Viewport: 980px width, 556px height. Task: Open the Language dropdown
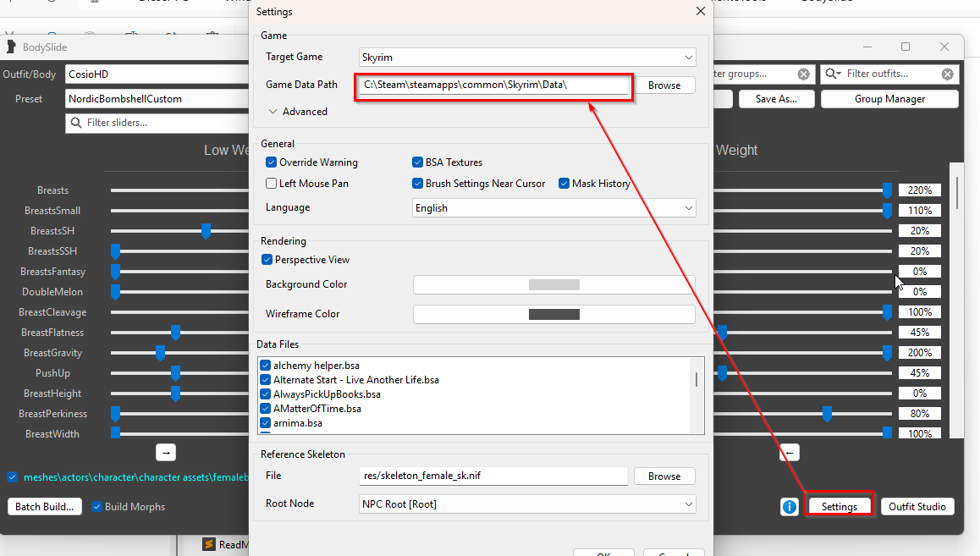(553, 208)
